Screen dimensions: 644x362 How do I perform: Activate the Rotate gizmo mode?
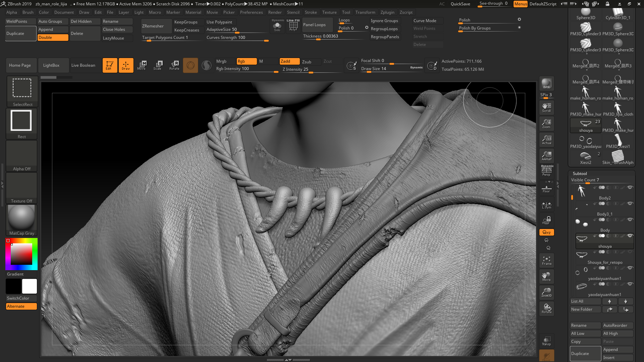[174, 65]
